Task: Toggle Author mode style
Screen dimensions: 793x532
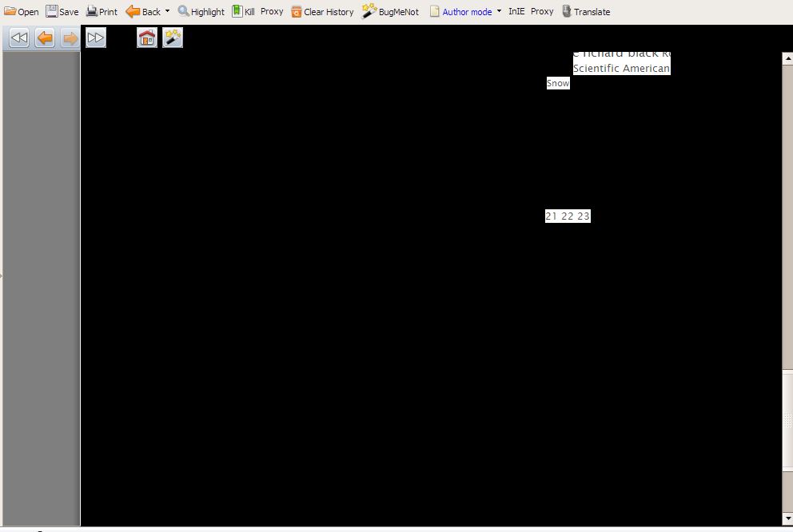Action: (x=460, y=12)
